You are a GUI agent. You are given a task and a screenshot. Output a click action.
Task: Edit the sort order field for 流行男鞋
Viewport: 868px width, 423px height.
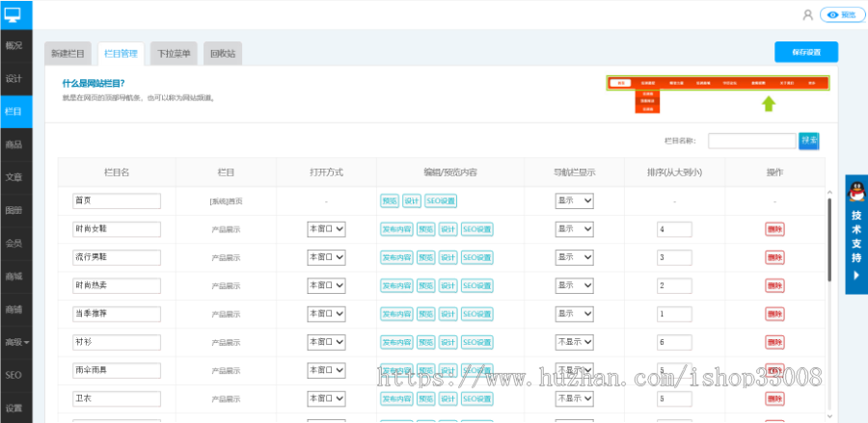(x=674, y=257)
